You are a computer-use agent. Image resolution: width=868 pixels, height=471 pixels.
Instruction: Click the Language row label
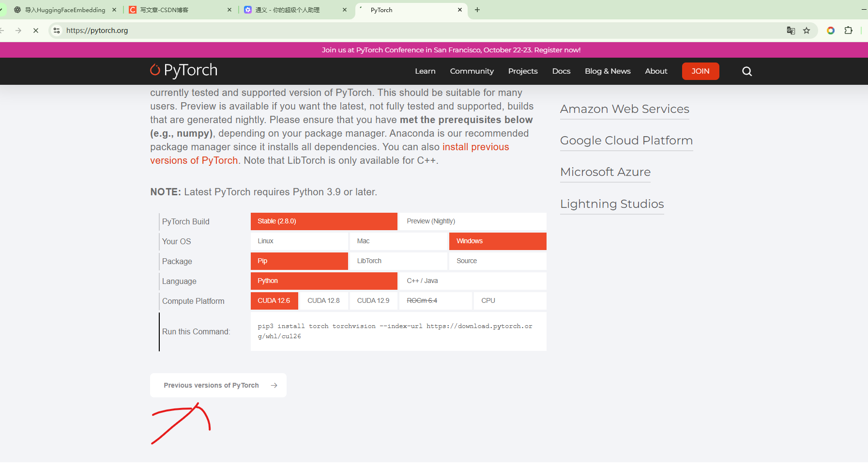click(179, 282)
